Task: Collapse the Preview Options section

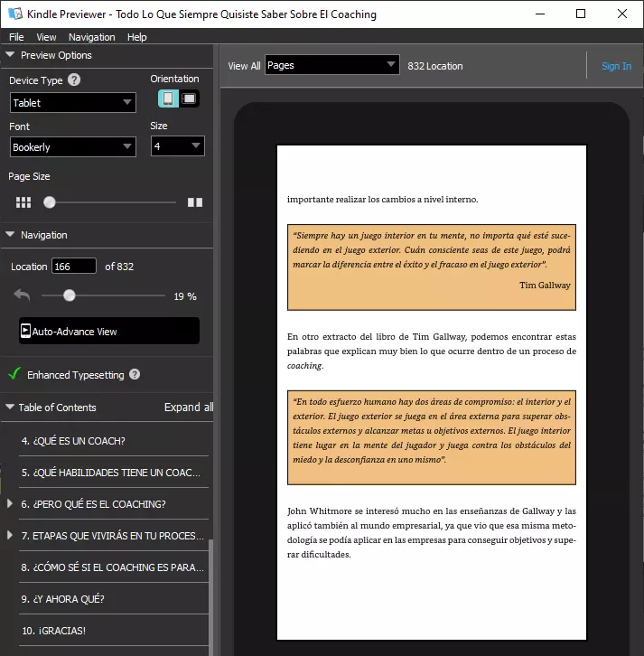Action: (x=10, y=54)
